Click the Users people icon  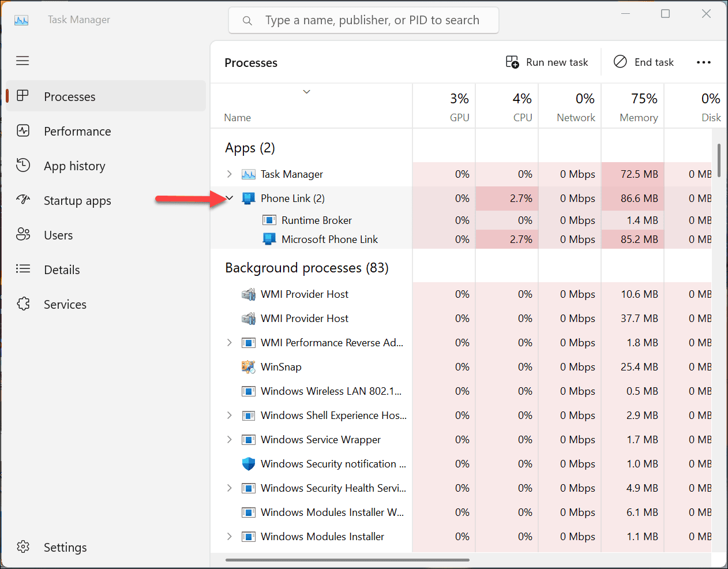click(23, 234)
